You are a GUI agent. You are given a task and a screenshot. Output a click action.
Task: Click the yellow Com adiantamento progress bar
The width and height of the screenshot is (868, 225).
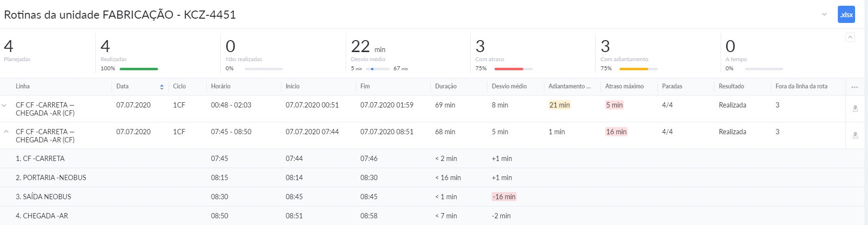(x=633, y=69)
